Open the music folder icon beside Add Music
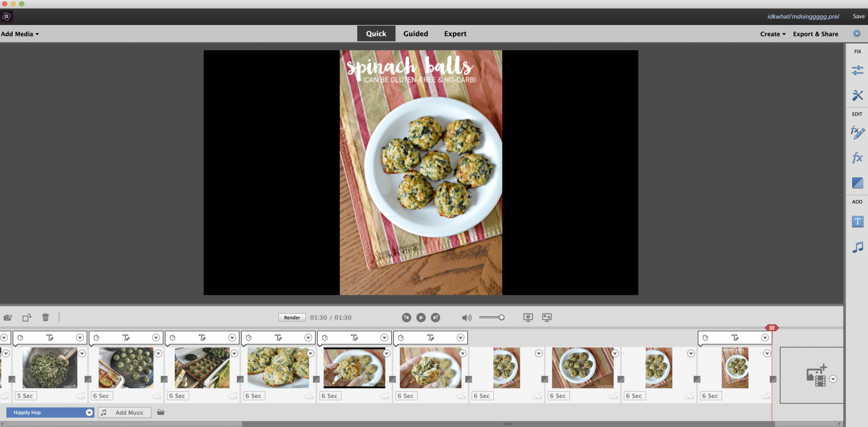Image resolution: width=868 pixels, height=427 pixels. tap(160, 412)
